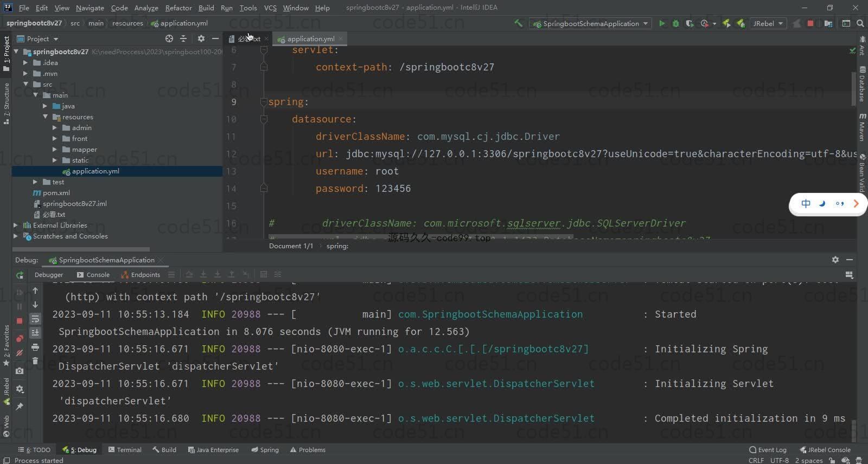
Task: Expand External Libraries node
Action: click(16, 225)
